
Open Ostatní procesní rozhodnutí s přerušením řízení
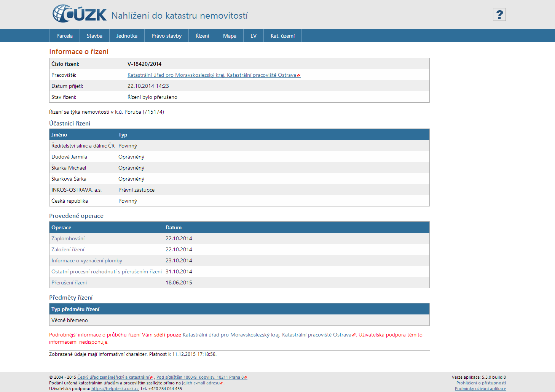pyautogui.click(x=107, y=272)
